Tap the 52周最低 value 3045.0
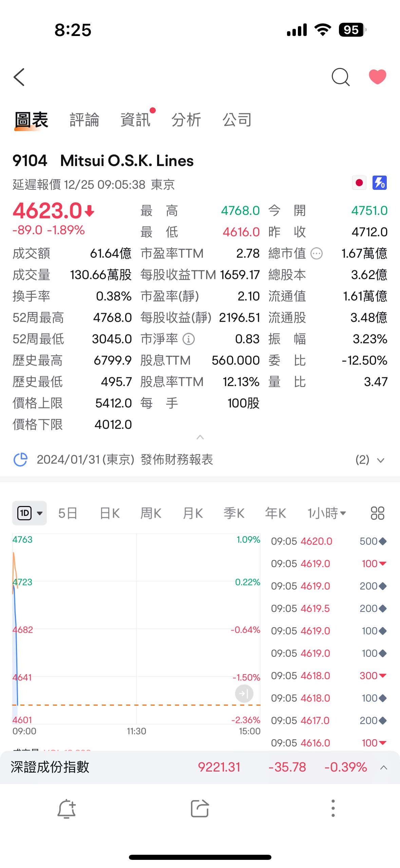This screenshot has height=868, width=400. [x=112, y=339]
